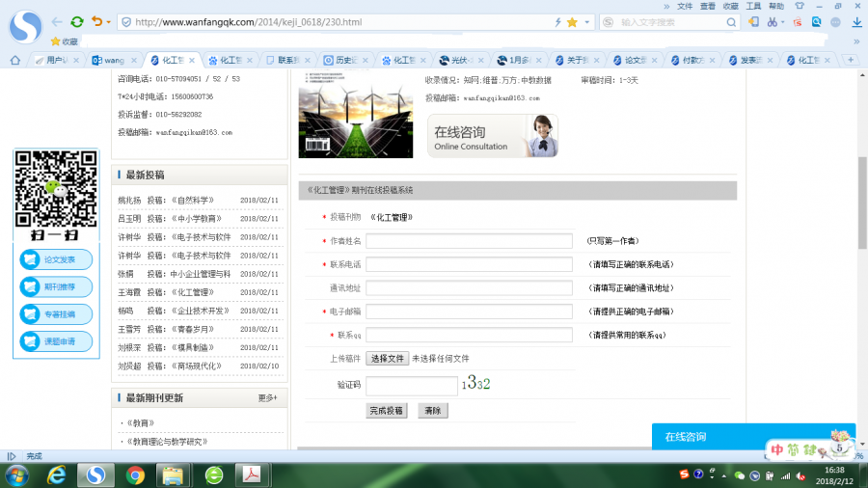Click the bookmark star in address bar
The image size is (868, 488).
point(572,21)
